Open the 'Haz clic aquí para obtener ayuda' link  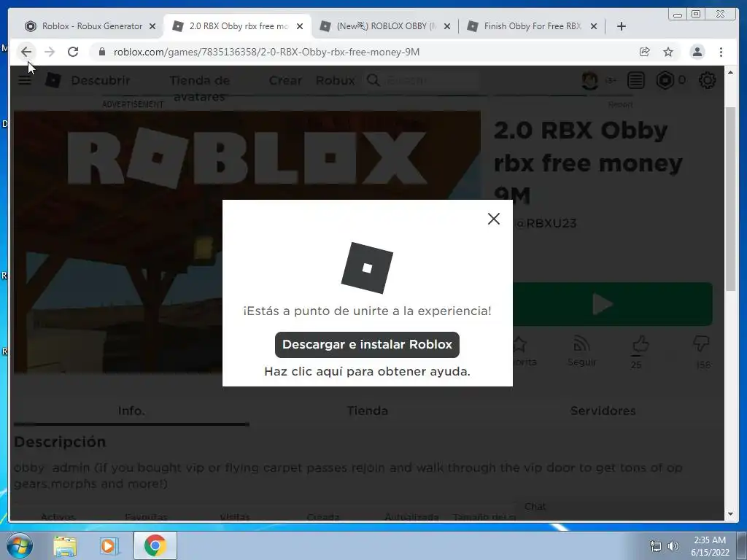(367, 371)
